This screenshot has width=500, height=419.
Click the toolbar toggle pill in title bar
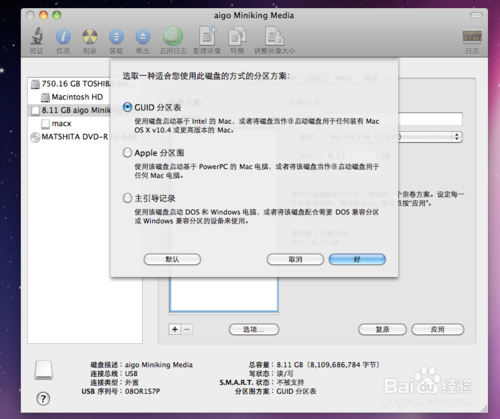coord(476,15)
